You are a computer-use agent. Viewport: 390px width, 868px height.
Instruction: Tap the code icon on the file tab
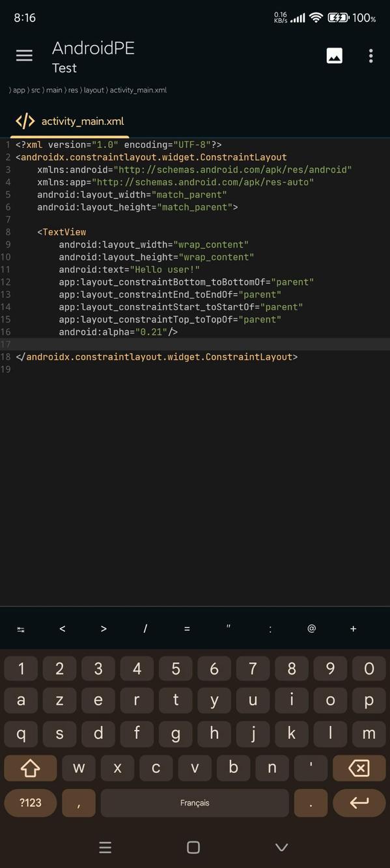(25, 120)
